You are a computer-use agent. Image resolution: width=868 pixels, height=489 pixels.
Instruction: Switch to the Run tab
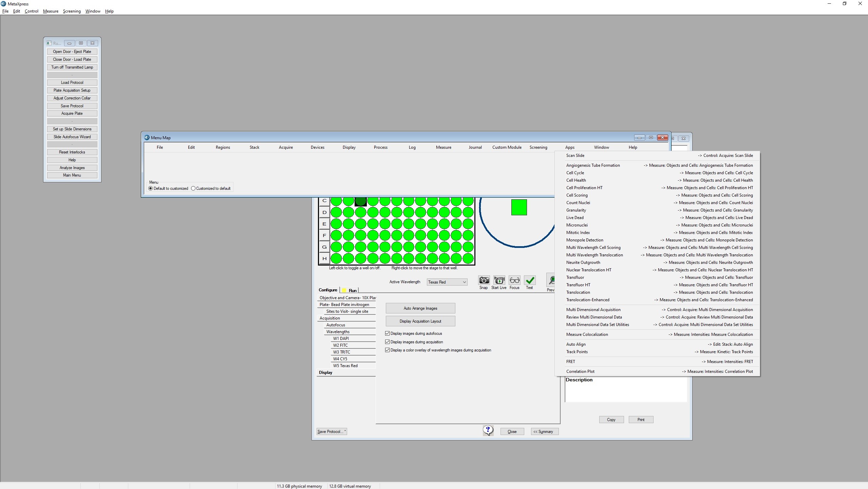pos(352,290)
